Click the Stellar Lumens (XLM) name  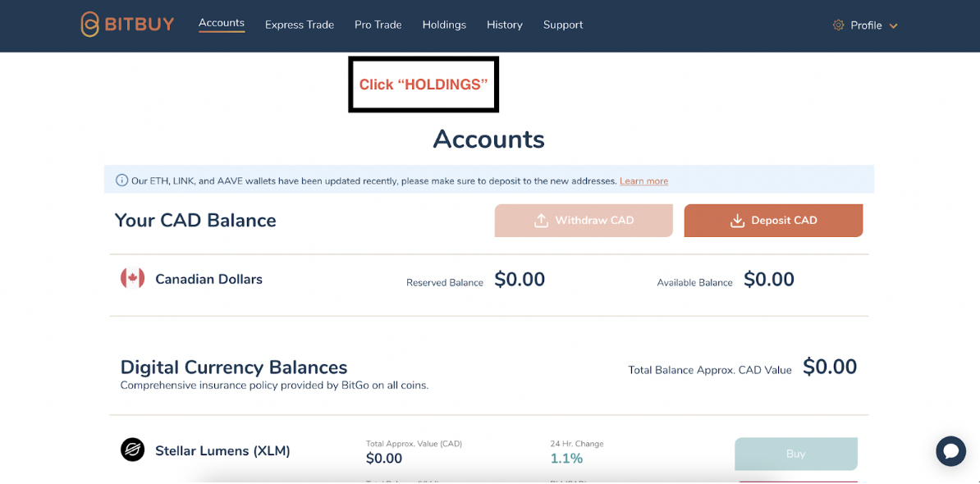[222, 450]
